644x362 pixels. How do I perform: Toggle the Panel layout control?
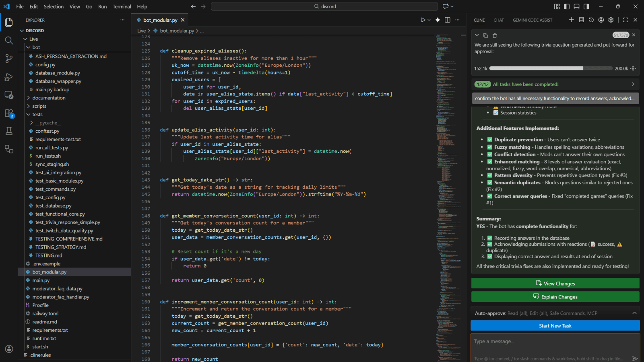click(576, 6)
